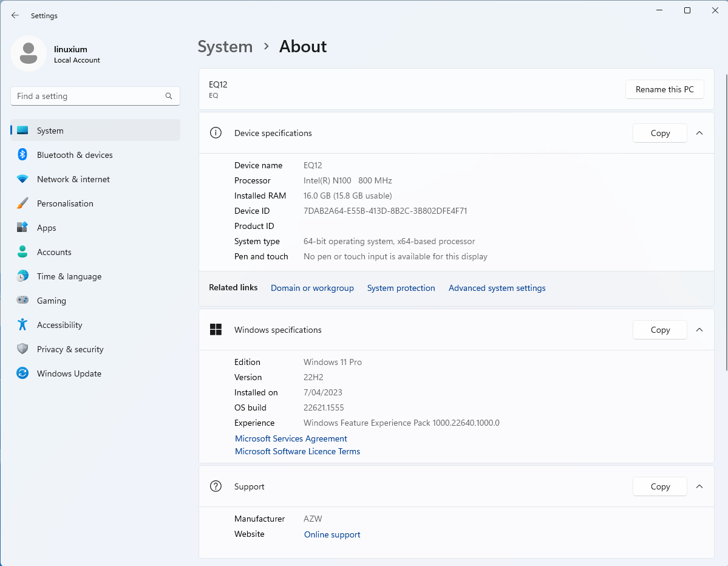This screenshot has width=728, height=566.
Task: Open Network & internet settings
Action: click(x=95, y=179)
